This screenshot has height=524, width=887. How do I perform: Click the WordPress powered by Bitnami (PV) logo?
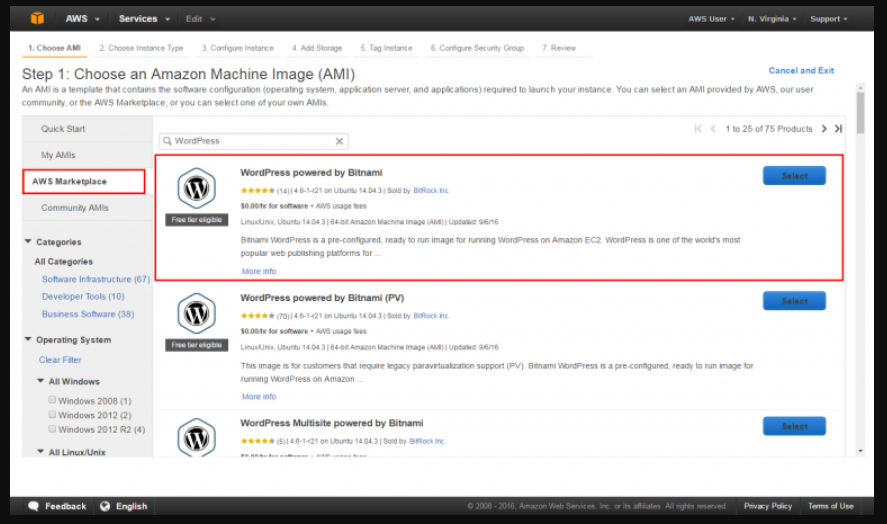pos(196,313)
